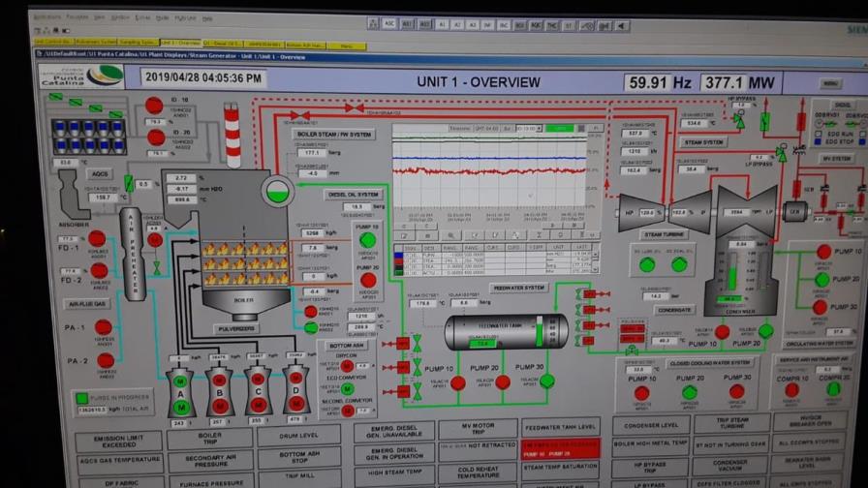The height and width of the screenshot is (488, 868).
Task: Toggle the Purge In Progress indicator
Action: coord(82,398)
